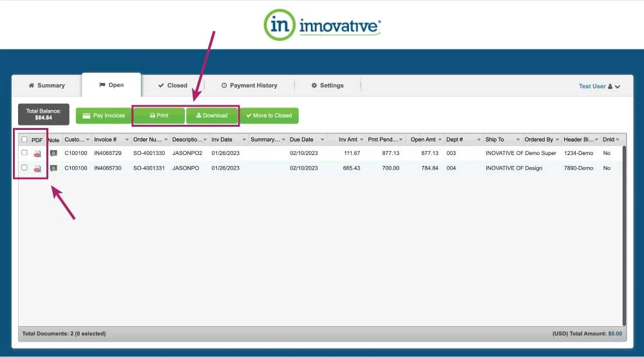Click the table vertical scrollbar
Viewport: 644px width, 357px height.
click(624, 236)
